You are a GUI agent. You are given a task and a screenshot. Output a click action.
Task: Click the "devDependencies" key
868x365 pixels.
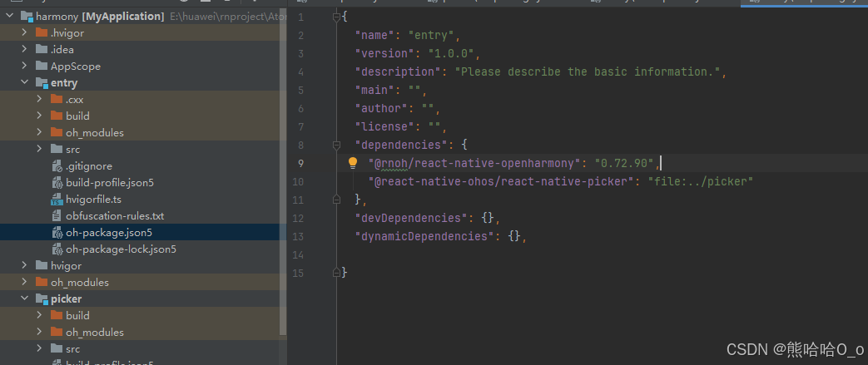coord(413,218)
